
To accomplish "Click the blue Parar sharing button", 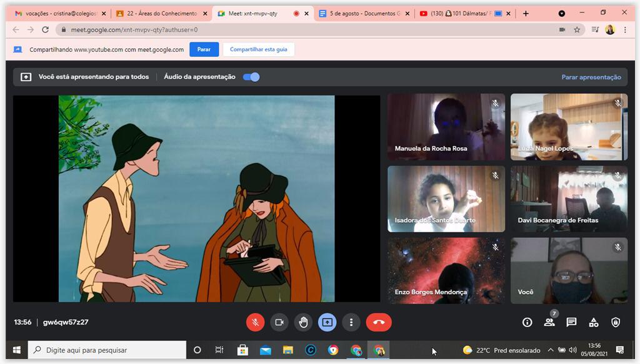I will pyautogui.click(x=204, y=49).
